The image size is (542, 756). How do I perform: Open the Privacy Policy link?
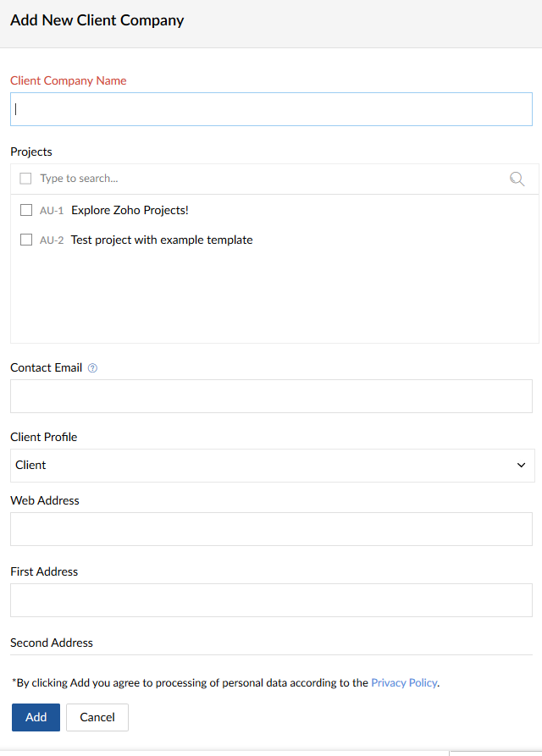[x=404, y=682]
